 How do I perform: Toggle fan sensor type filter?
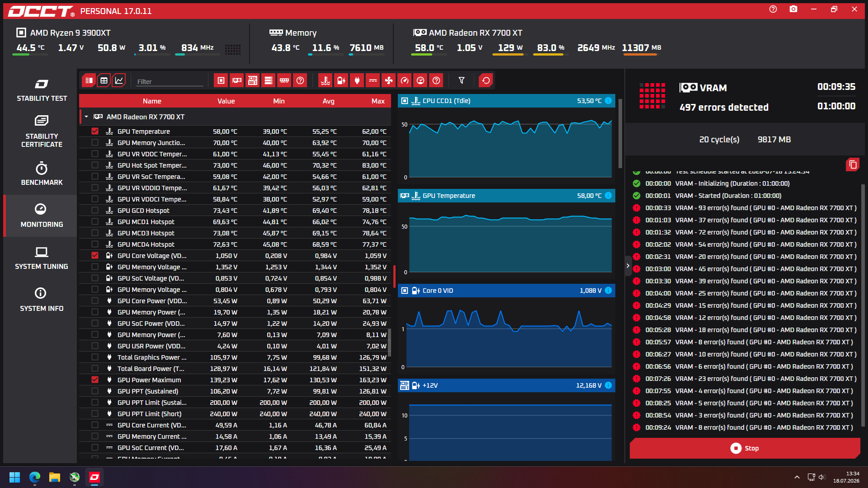click(x=389, y=80)
